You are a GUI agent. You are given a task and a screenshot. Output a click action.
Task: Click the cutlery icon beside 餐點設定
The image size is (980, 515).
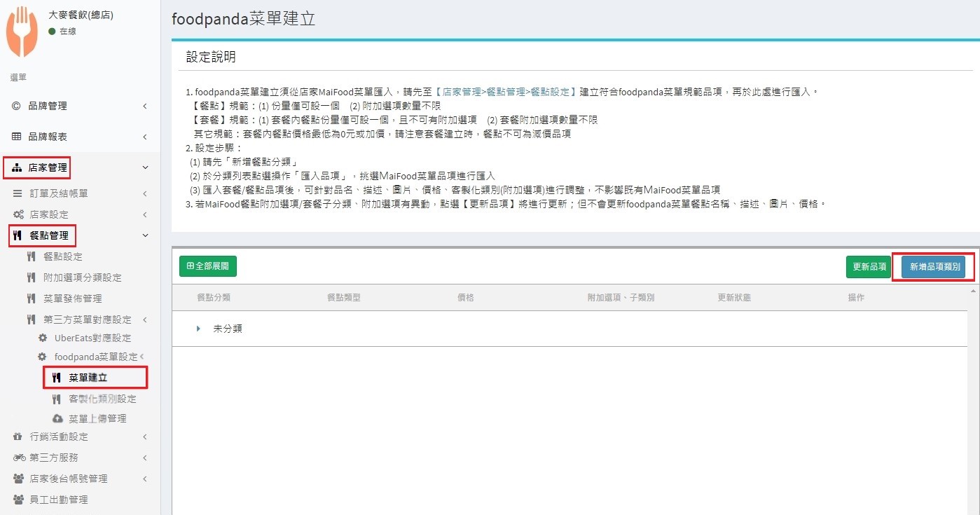[31, 256]
